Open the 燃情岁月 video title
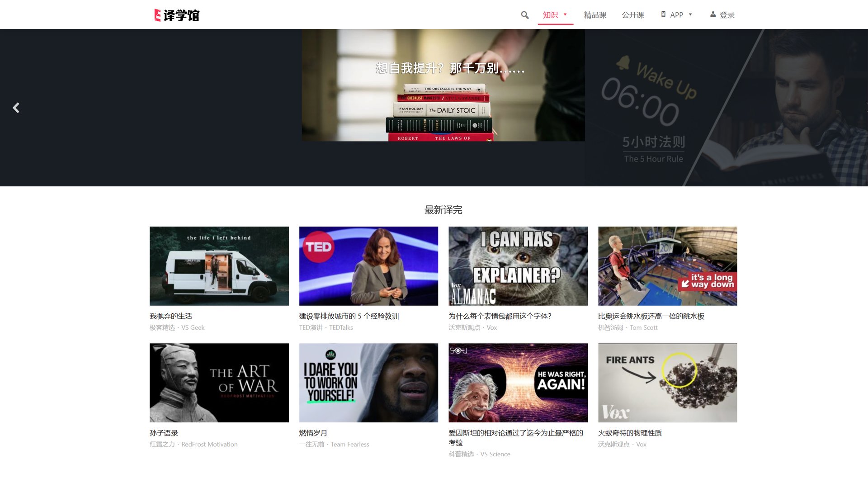This screenshot has width=868, height=478. [x=313, y=433]
